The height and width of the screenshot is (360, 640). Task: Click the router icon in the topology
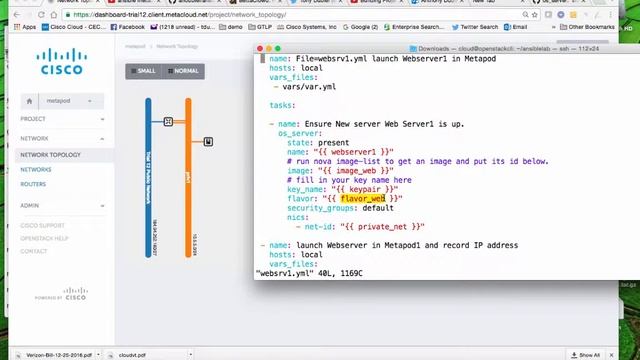click(x=168, y=121)
